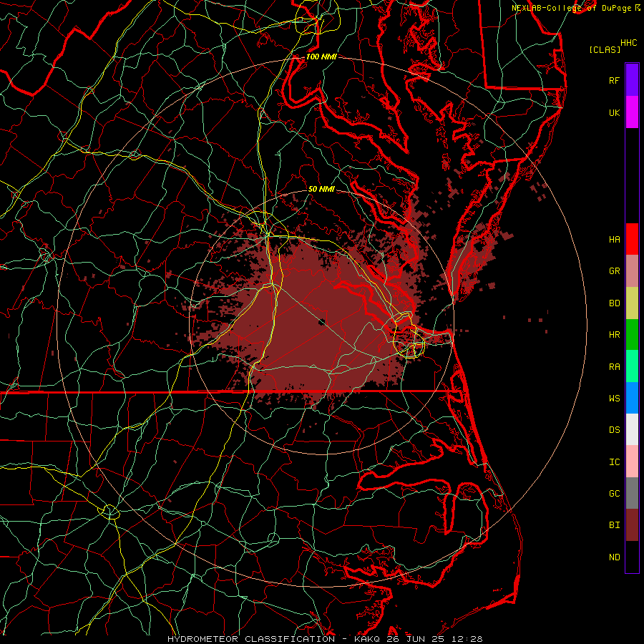This screenshot has height=644, width=644.
Task: Click the 12:28 timestamp
Action: 469,639
